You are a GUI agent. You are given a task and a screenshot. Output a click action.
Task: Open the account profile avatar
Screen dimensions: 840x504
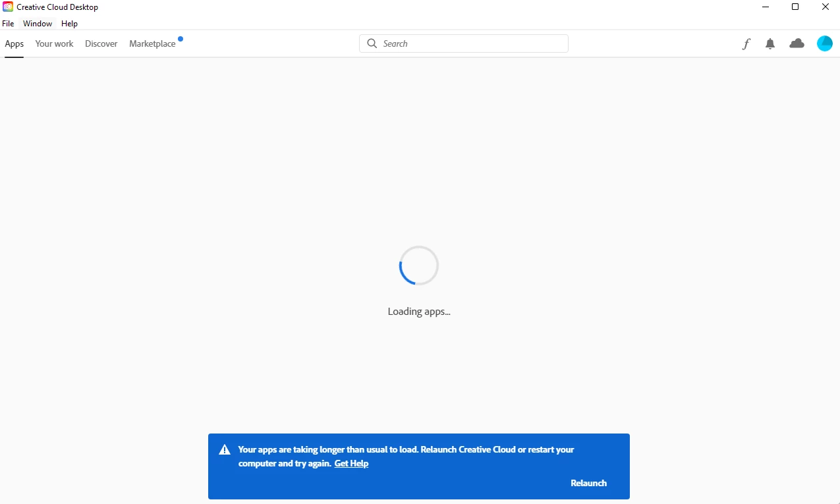825,43
